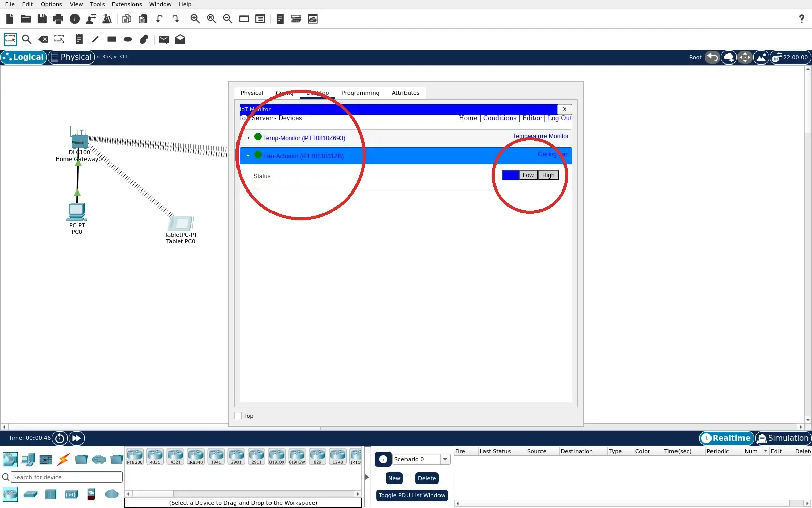Open a file with the folder icon
The height and width of the screenshot is (508, 812).
coord(26,19)
